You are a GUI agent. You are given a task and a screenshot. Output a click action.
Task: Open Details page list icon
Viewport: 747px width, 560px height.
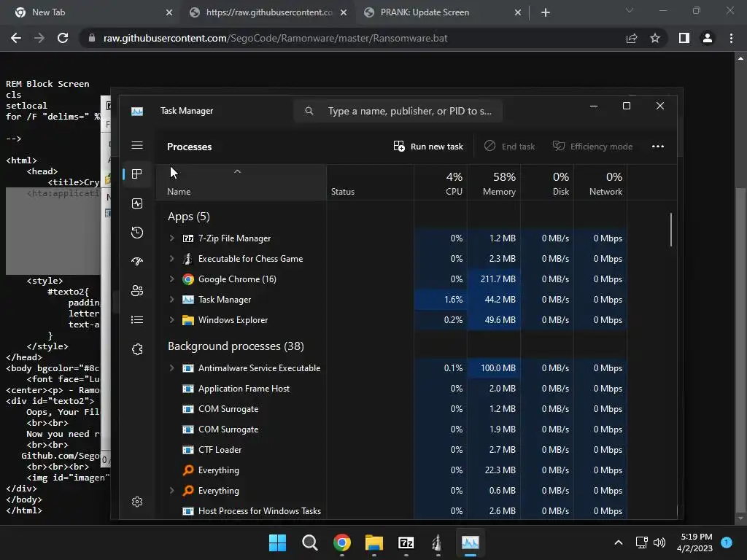(137, 320)
